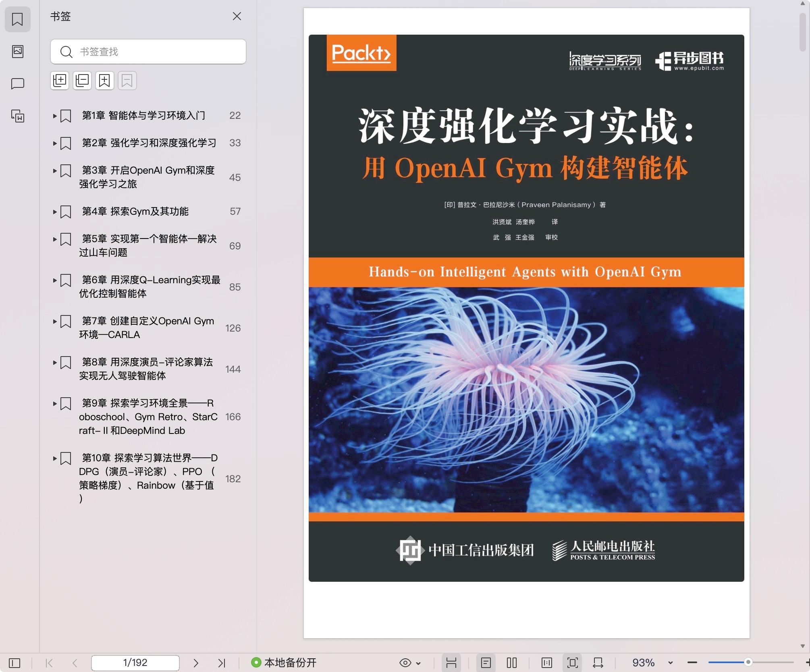Click bookmark icon beside 第3章
The image size is (810, 672).
pyautogui.click(x=66, y=171)
